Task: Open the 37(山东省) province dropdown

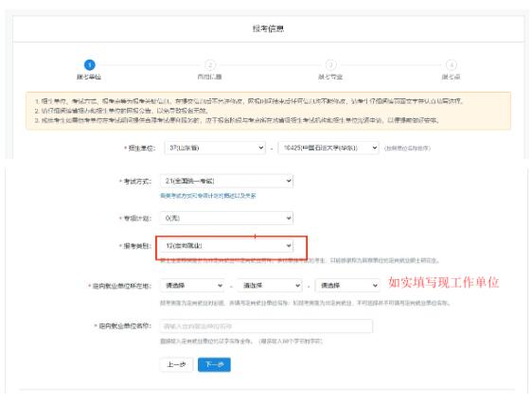Action: pyautogui.click(x=215, y=148)
